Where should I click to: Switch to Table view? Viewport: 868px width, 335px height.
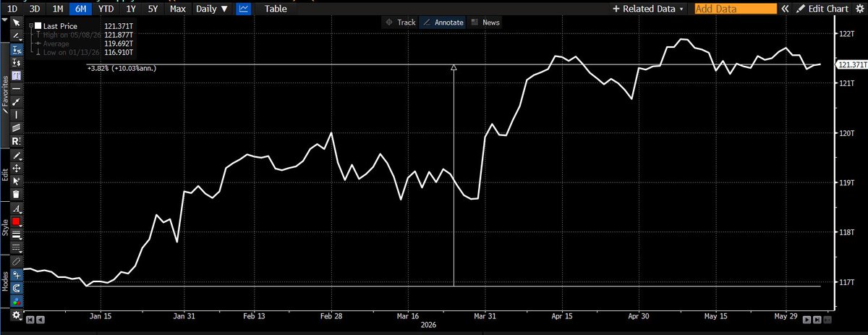tap(275, 9)
